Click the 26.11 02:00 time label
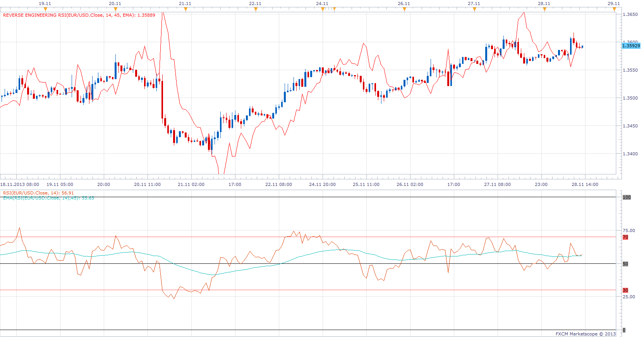Screen dimensions: 644x337 [x=410, y=184]
